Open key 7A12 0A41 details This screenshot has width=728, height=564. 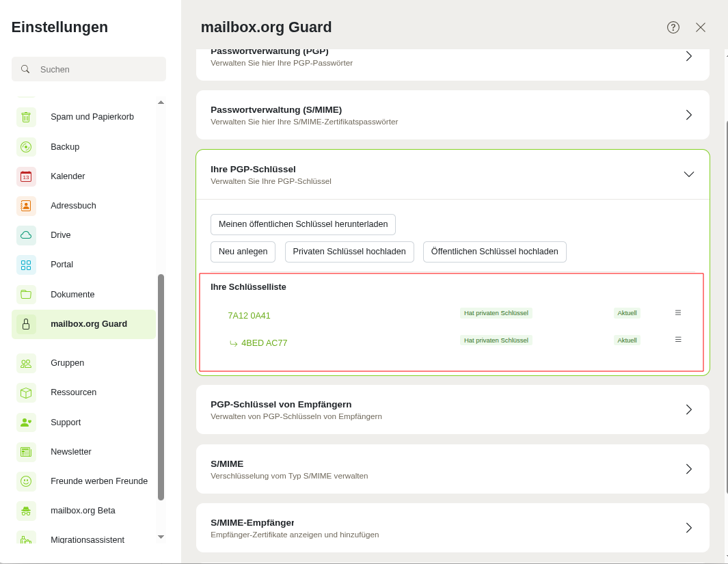(x=249, y=316)
